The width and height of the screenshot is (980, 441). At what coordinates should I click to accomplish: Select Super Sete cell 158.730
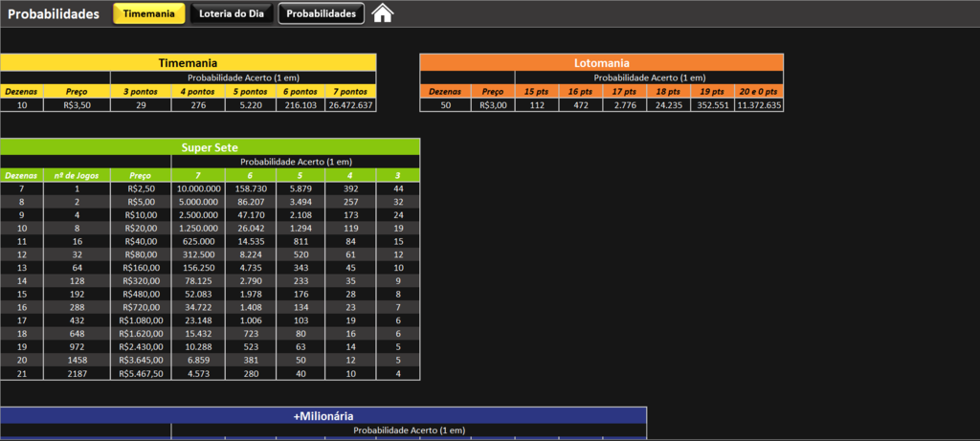point(251,188)
